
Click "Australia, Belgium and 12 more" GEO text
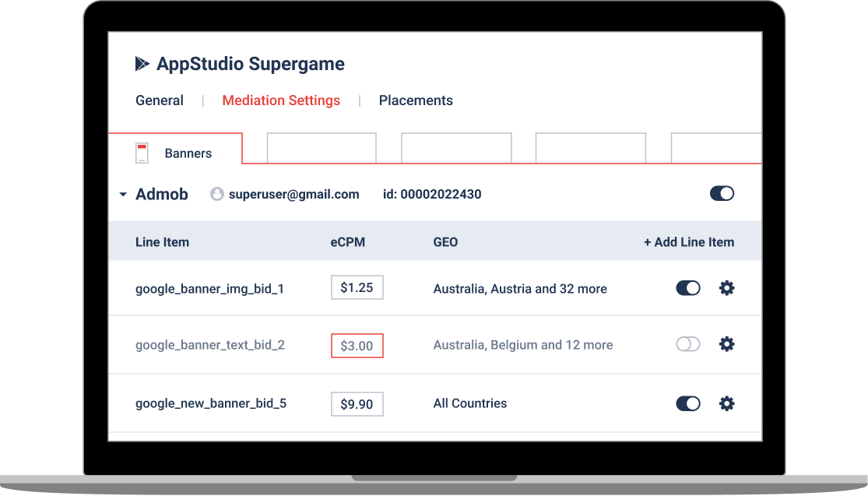click(x=523, y=345)
